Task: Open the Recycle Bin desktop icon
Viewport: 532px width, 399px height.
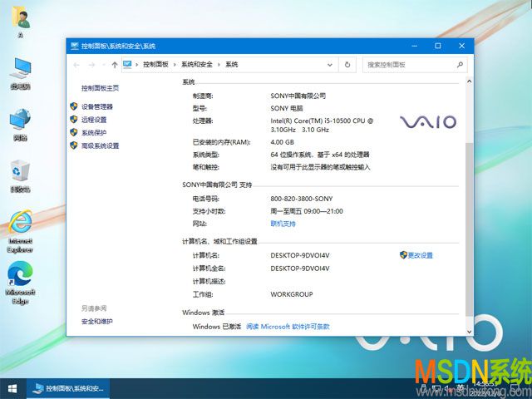Action: (20, 175)
